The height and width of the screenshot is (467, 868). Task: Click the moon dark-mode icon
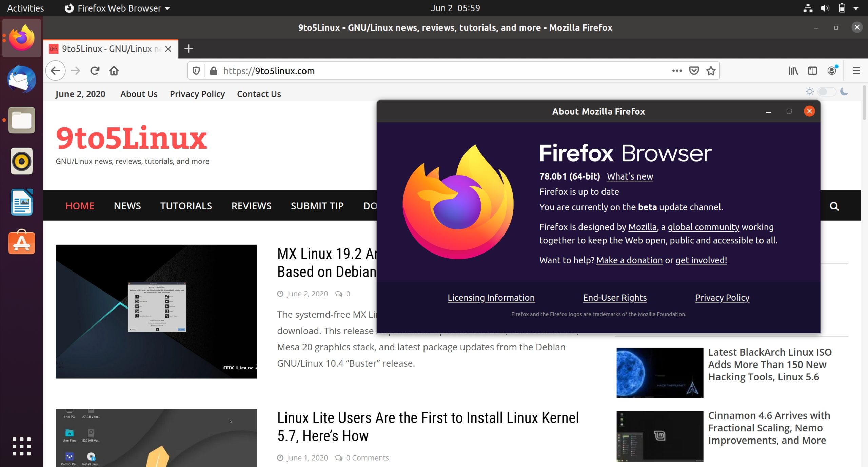click(x=845, y=92)
